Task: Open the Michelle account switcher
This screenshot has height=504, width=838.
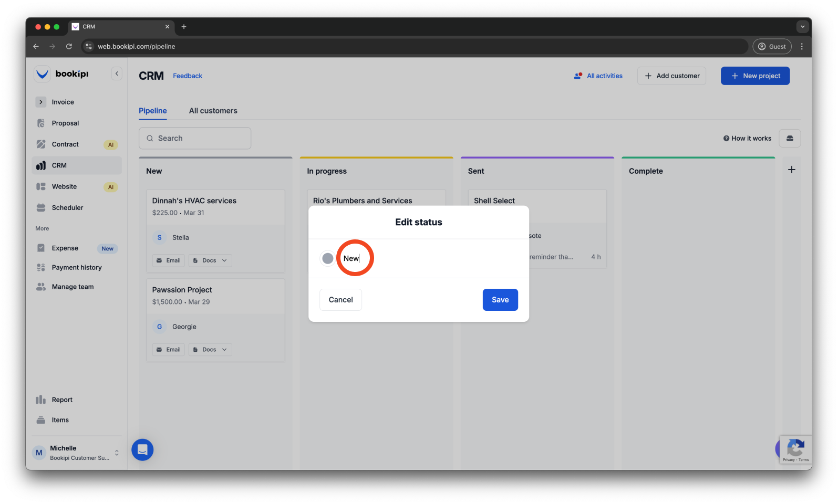Action: coord(77,453)
